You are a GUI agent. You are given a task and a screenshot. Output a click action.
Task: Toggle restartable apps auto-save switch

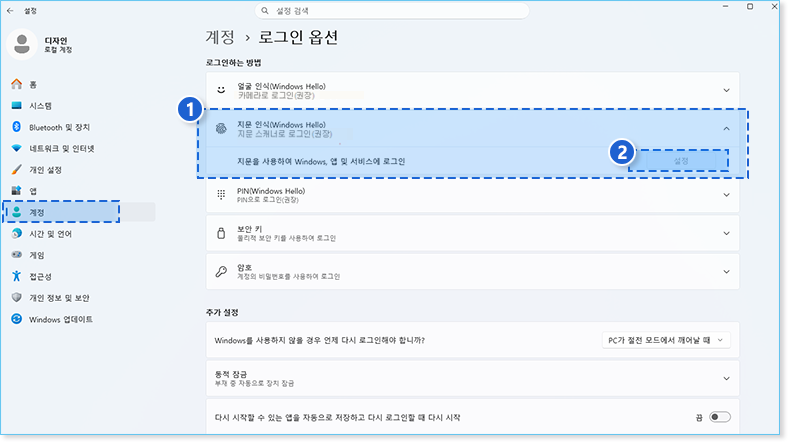pos(720,417)
